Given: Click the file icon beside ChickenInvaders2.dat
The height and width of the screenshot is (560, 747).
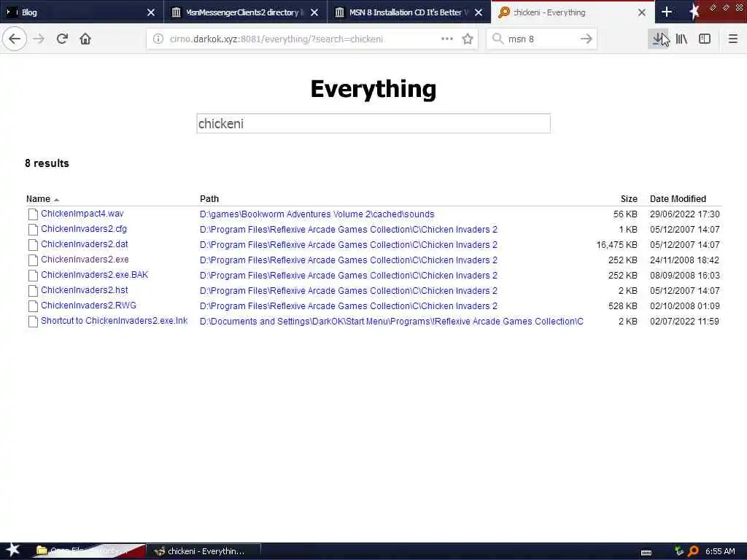Looking at the screenshot, I should point(33,245).
